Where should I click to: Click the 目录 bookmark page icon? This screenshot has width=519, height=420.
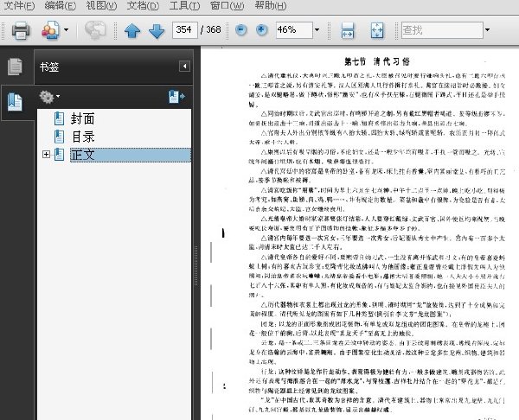[59, 137]
